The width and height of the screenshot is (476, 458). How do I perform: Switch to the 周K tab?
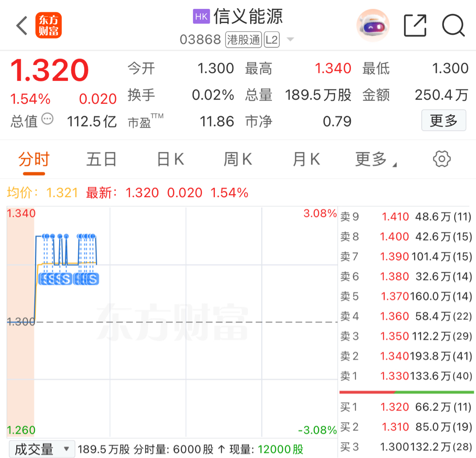click(238, 159)
